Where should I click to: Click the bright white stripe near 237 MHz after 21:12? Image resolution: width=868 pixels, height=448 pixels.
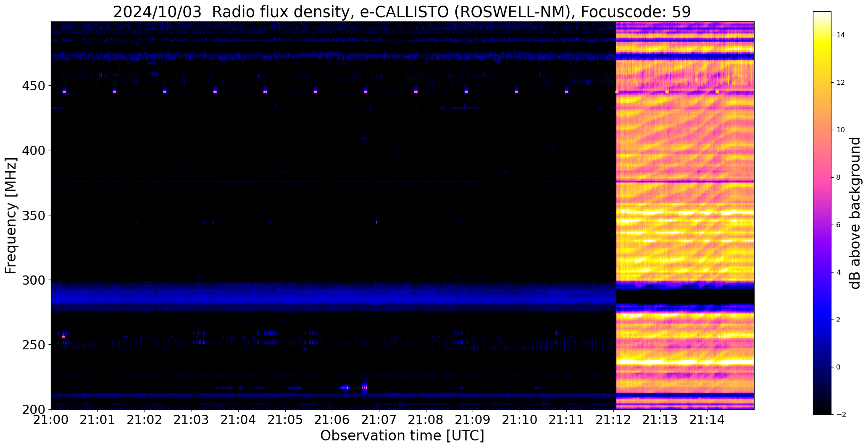pos(685,362)
